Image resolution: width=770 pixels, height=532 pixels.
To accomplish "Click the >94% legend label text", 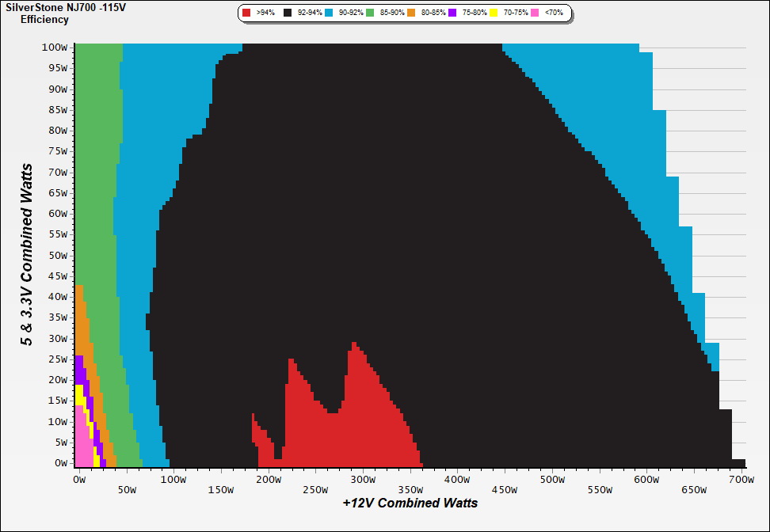I will coord(265,13).
